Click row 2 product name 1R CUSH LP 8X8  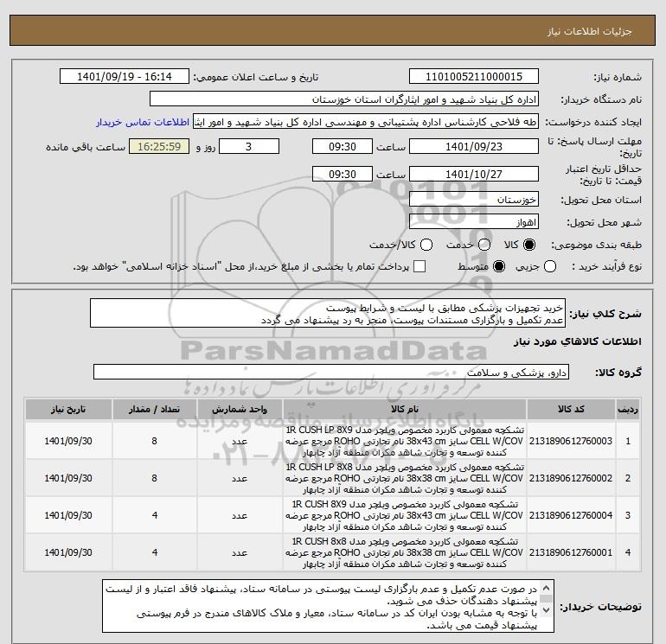(x=405, y=478)
